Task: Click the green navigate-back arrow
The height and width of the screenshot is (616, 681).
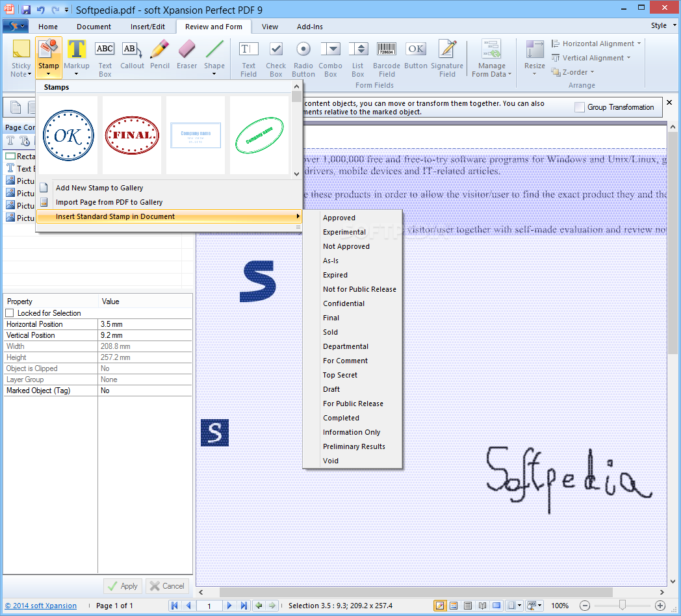Action: click(x=259, y=605)
